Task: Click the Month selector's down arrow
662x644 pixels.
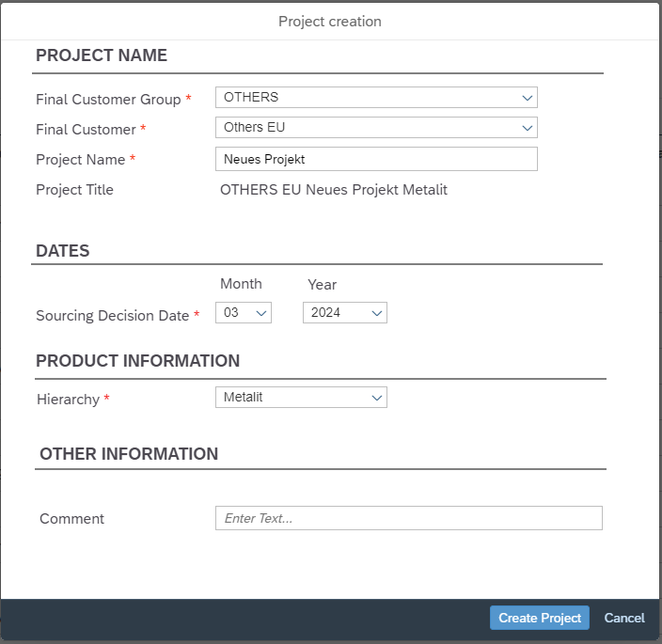Action: (260, 313)
